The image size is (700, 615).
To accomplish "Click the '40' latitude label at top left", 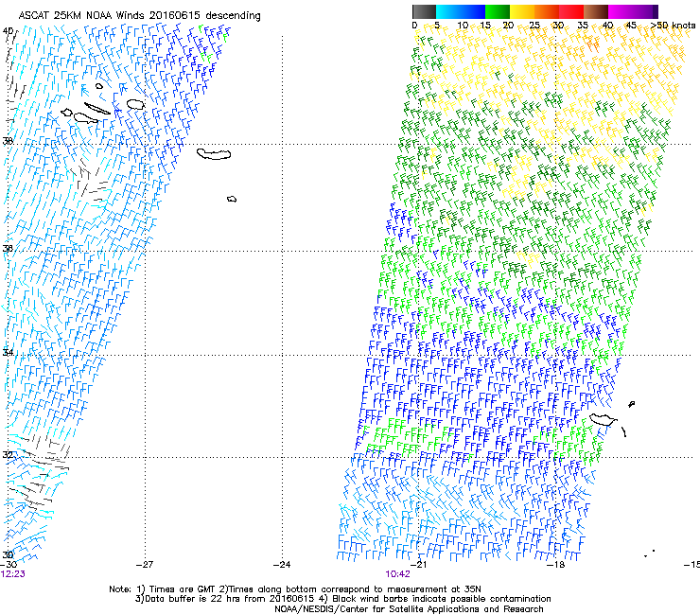I will click(x=8, y=31).
